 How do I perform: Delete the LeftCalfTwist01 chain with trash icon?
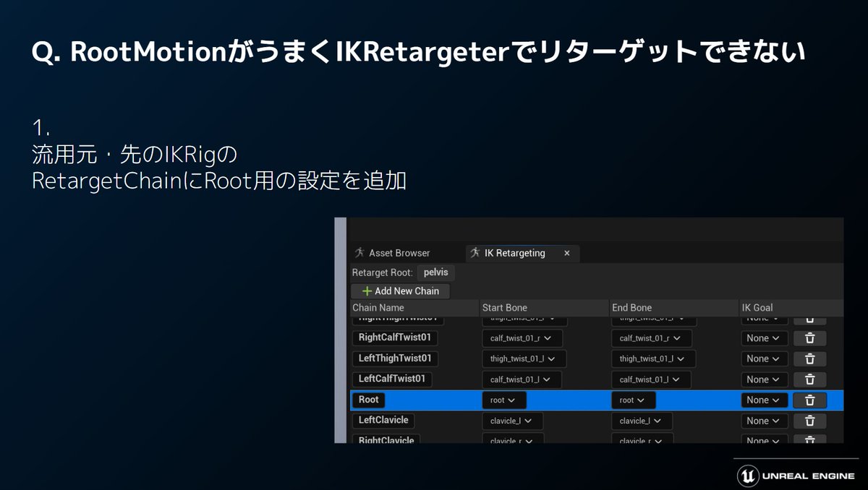pyautogui.click(x=810, y=379)
